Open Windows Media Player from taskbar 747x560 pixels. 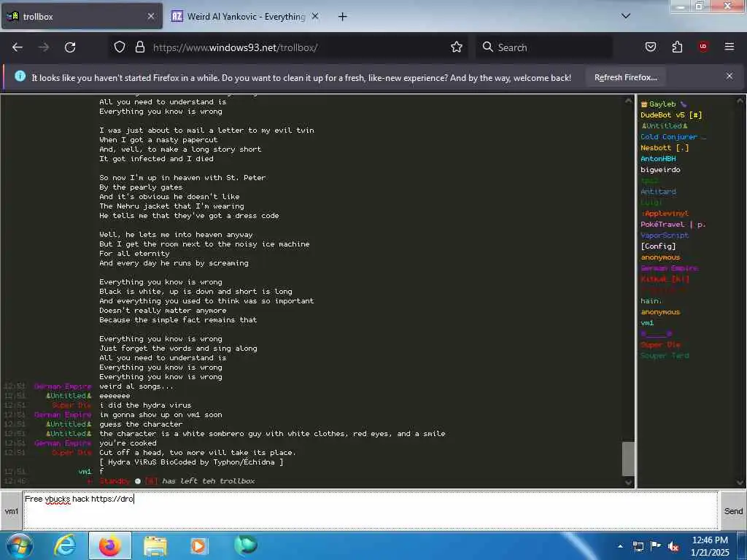click(198, 545)
